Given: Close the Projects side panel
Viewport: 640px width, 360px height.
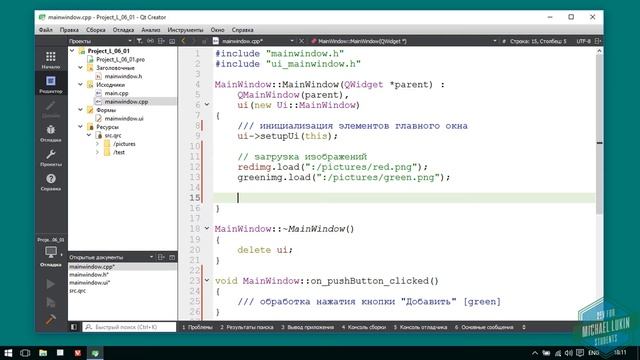Looking at the screenshot, I should coord(172,41).
